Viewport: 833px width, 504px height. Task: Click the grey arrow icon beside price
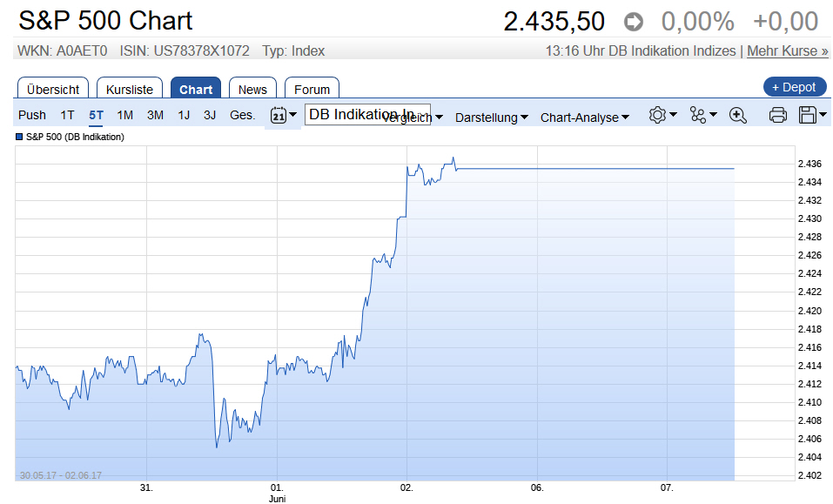(x=634, y=22)
